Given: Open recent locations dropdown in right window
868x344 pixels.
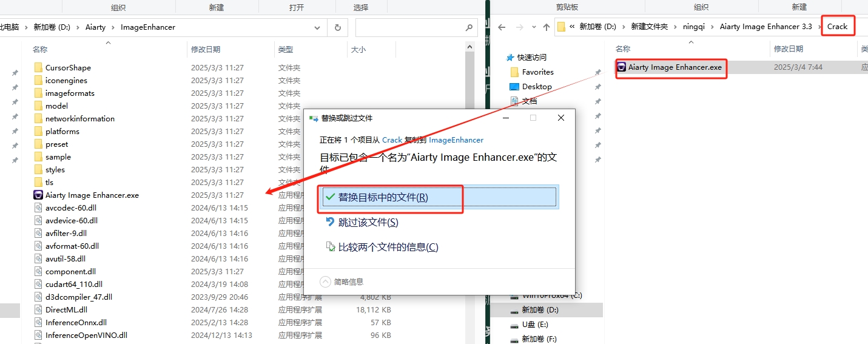Looking at the screenshot, I should 534,27.
